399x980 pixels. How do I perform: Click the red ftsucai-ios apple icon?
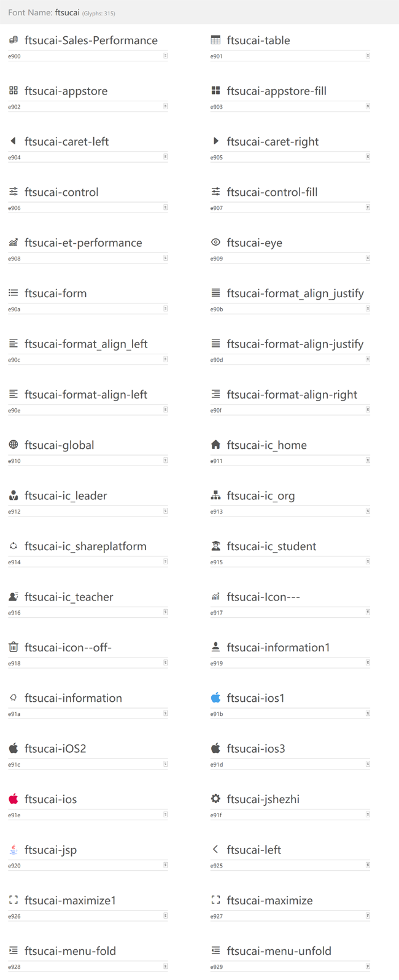14,798
